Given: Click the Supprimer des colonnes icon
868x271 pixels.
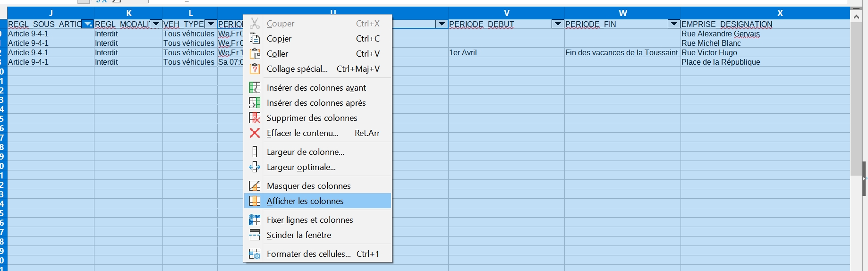Looking at the screenshot, I should [255, 118].
